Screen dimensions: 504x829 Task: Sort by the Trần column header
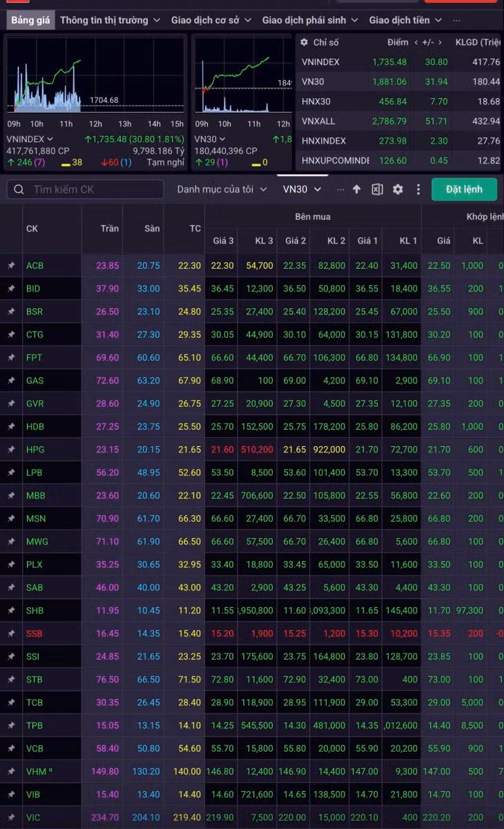[x=109, y=228]
